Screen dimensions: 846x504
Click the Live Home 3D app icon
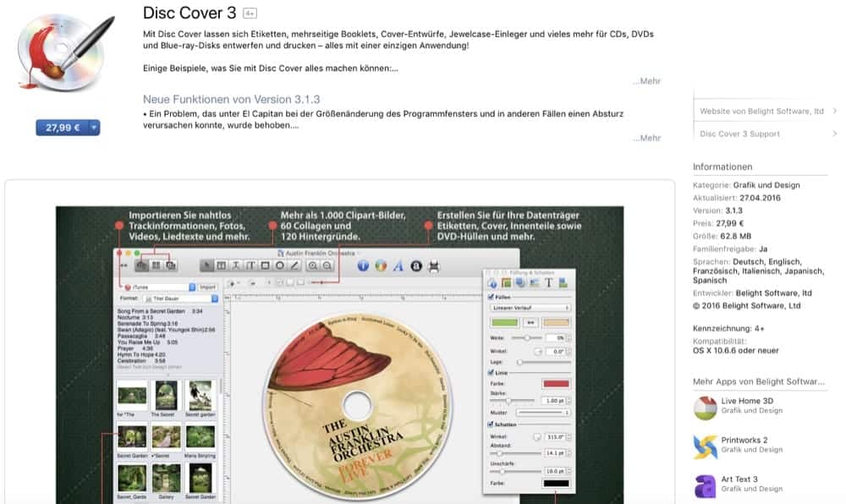[x=706, y=408]
